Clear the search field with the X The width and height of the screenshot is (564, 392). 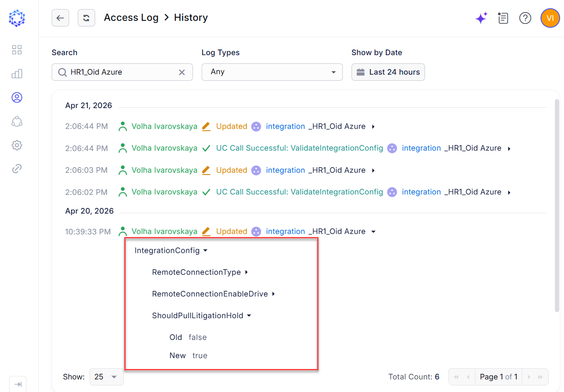182,72
